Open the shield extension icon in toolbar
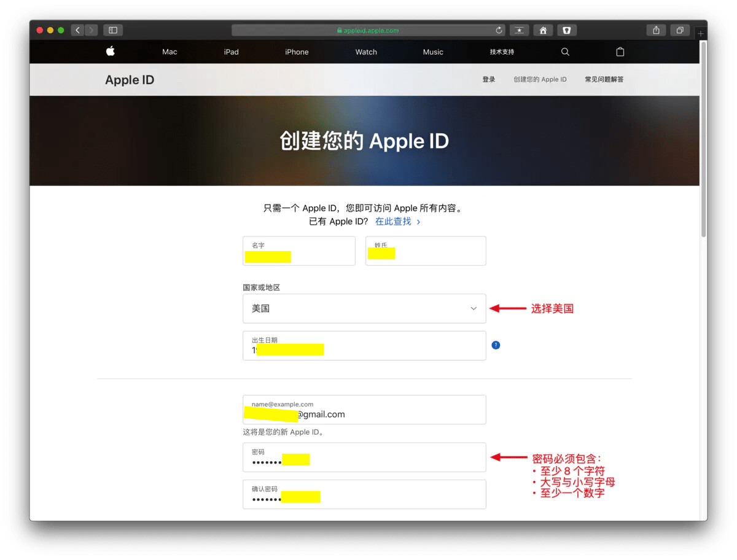Image resolution: width=737 pixels, height=560 pixels. pos(567,30)
